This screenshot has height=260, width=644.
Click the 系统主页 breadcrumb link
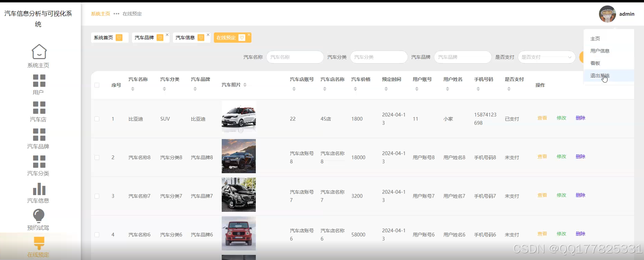point(101,14)
